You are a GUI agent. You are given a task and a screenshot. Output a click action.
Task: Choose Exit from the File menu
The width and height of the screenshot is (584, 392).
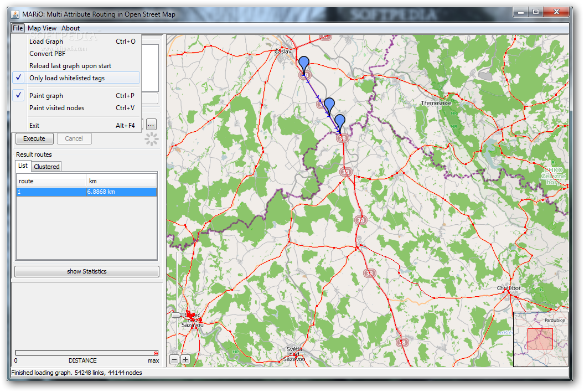[x=76, y=126]
